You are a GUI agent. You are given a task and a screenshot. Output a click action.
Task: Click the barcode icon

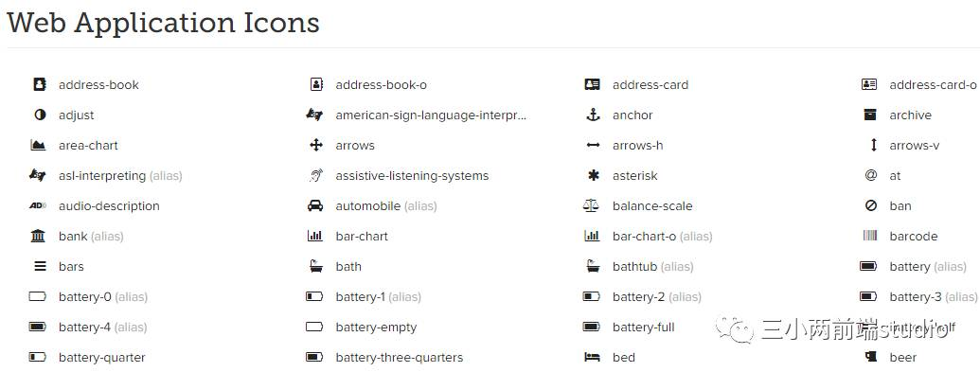point(870,236)
